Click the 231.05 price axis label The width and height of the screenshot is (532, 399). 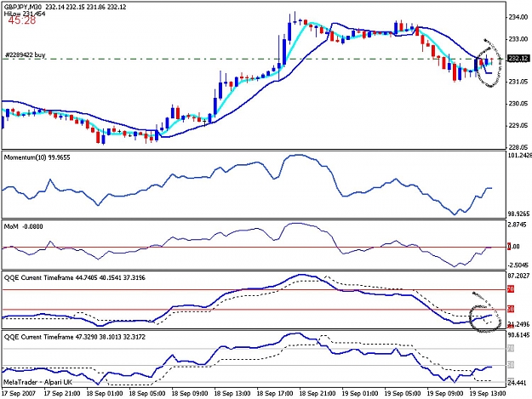tap(518, 82)
